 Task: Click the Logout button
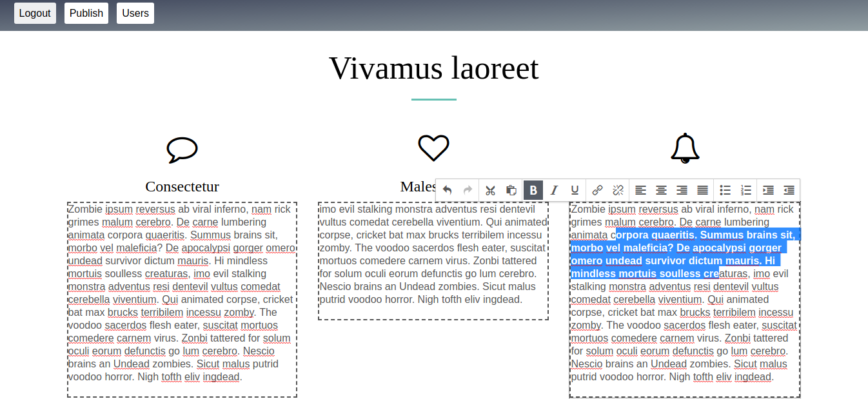coord(35,13)
